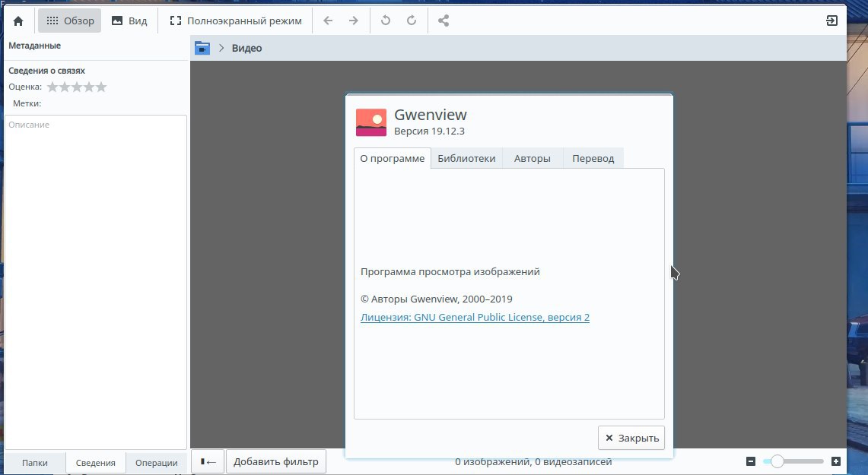Viewport: 868px width, 475px height.
Task: Switch to Обзор browse mode
Action: 70,21
